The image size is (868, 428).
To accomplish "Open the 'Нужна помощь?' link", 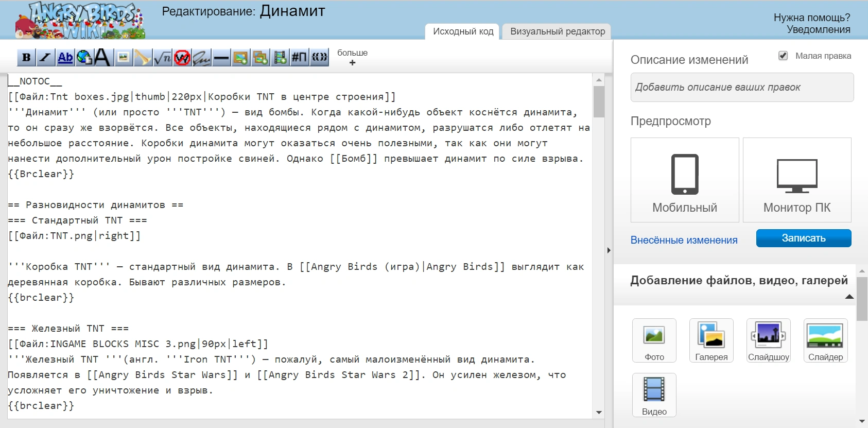I will pos(812,18).
